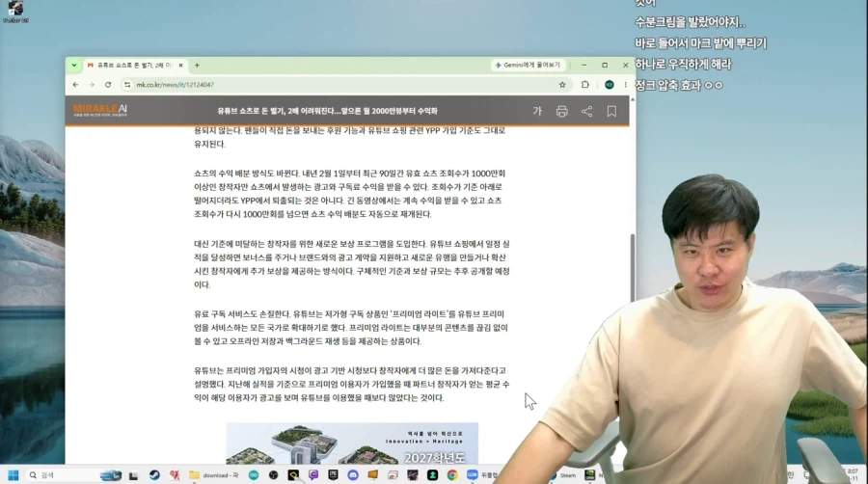Screen dimensions: 868x484
Task: Open Discord from the taskbar
Action: (353, 475)
